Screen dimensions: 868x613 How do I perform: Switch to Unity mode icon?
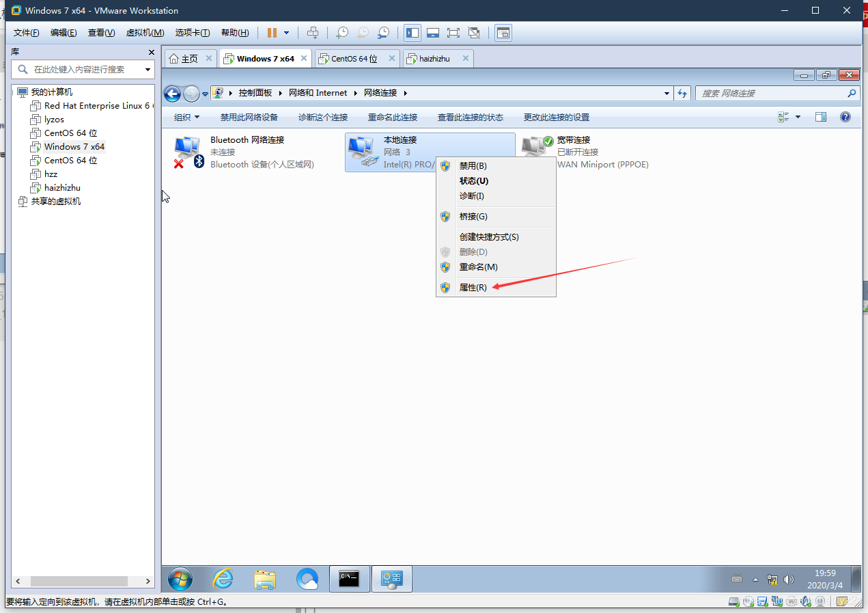(474, 33)
